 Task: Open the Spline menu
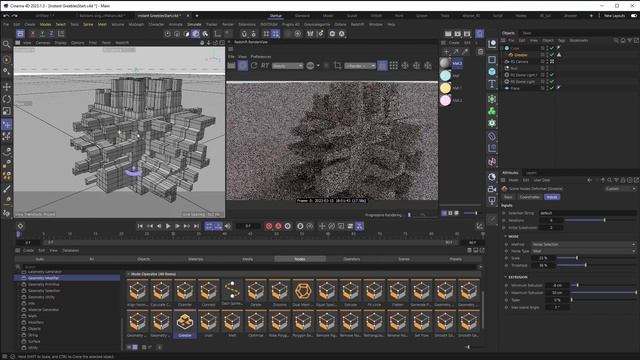click(88, 24)
